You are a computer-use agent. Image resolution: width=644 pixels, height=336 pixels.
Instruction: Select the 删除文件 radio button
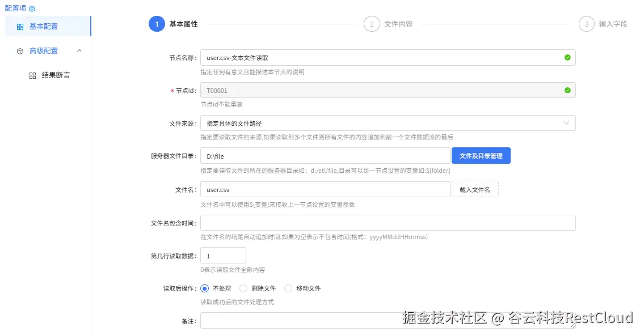point(243,288)
